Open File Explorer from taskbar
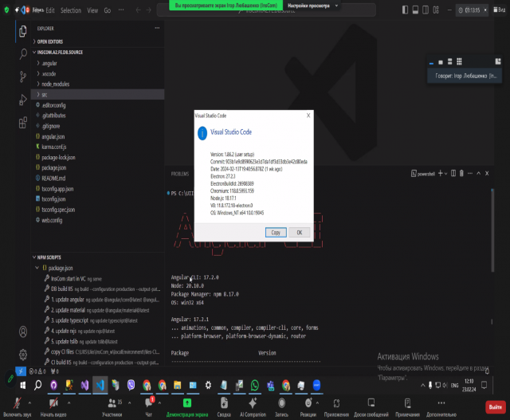The image size is (510, 420). [x=177, y=385]
